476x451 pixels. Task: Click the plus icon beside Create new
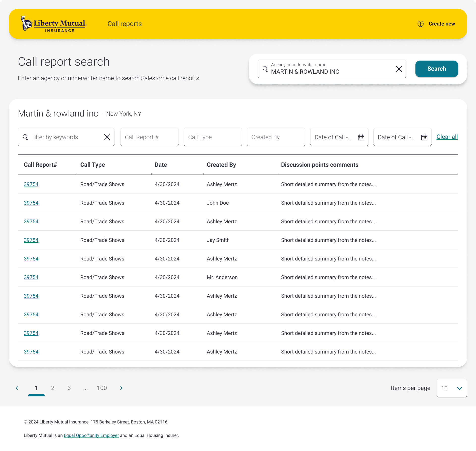pyautogui.click(x=420, y=24)
